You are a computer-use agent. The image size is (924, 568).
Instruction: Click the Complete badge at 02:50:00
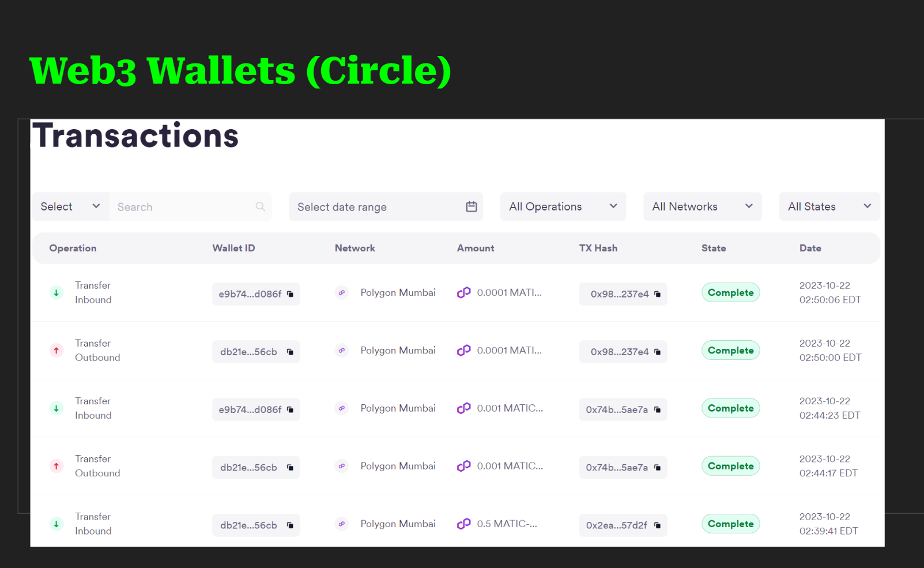tap(731, 350)
